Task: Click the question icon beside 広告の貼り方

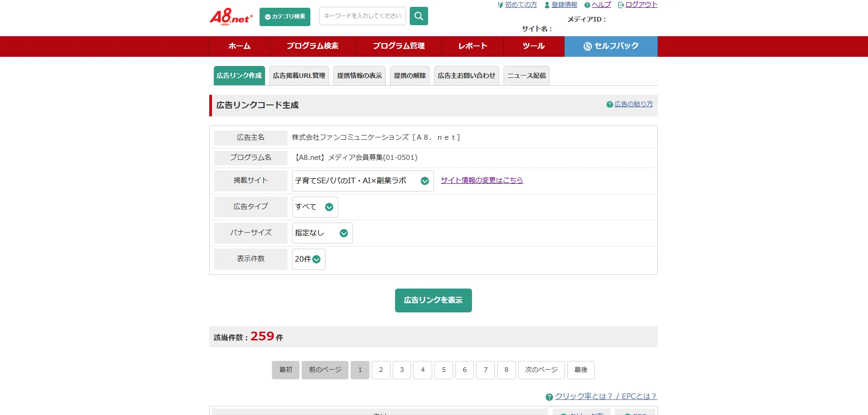Action: coord(610,104)
